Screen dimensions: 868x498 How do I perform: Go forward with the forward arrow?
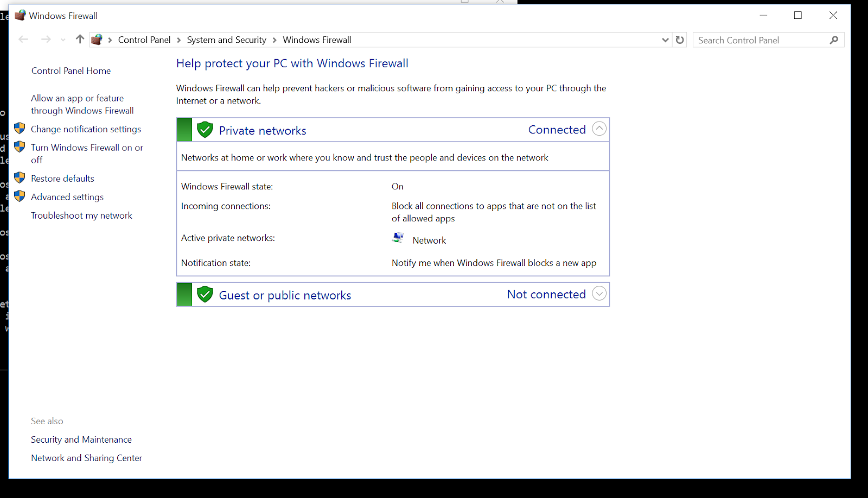pyautogui.click(x=46, y=40)
